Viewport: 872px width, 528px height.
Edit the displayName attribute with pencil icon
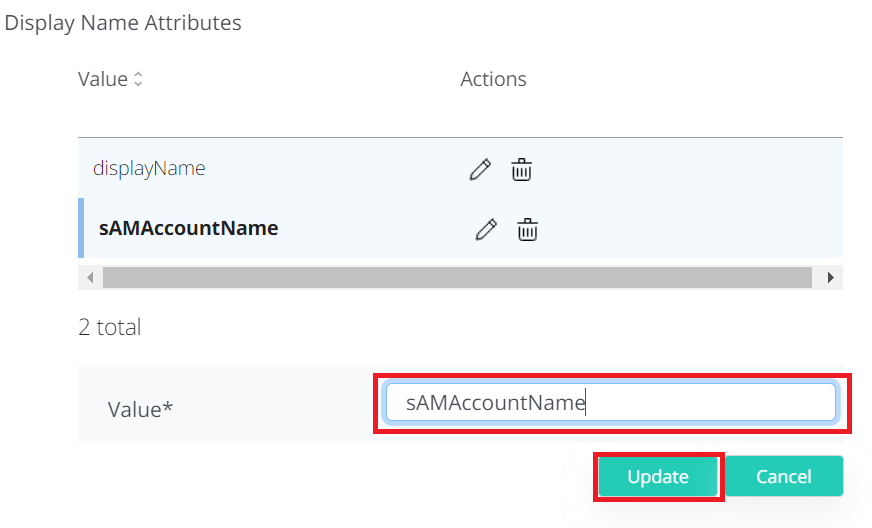(x=480, y=170)
